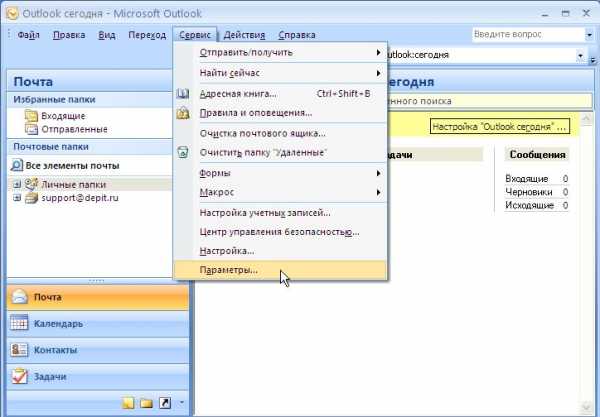Open the Действия menu
Screen dimensions: 600x417
coord(244,35)
